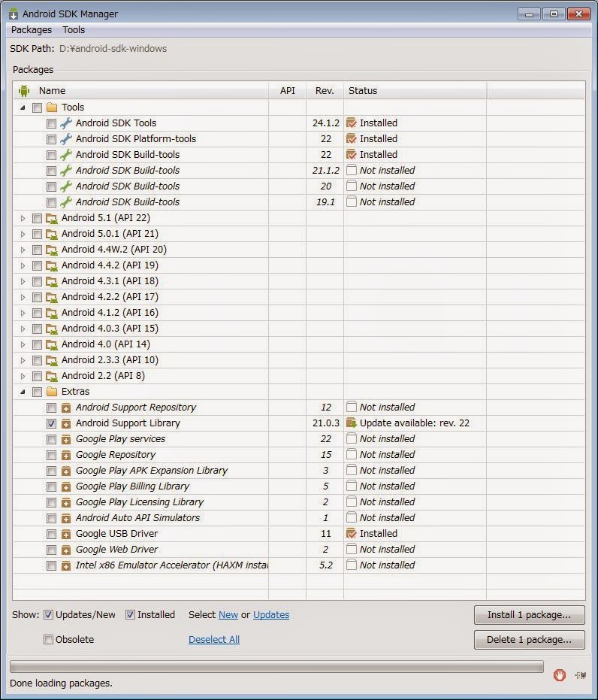Check the Android 5.0.1 (API 21) checkbox
Screen dimensions: 598x700
point(37,234)
